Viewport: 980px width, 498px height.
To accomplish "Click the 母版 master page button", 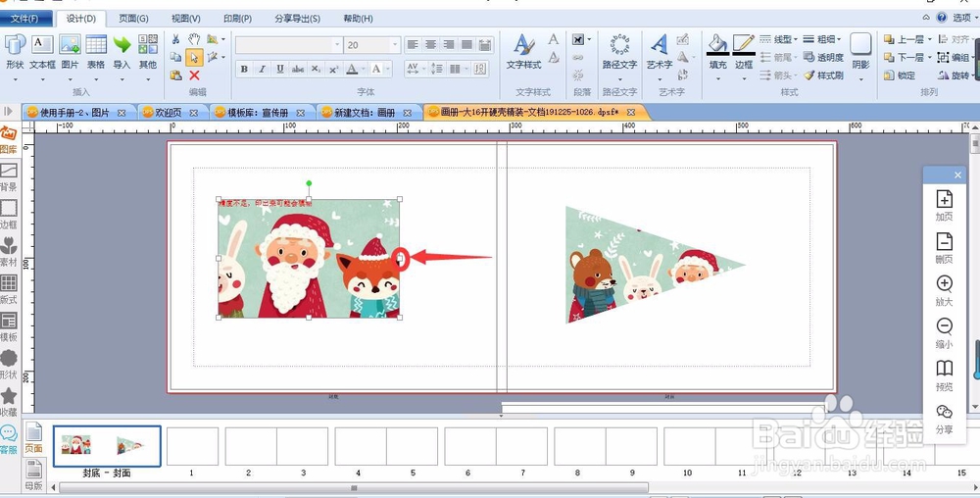I will 33,473.
